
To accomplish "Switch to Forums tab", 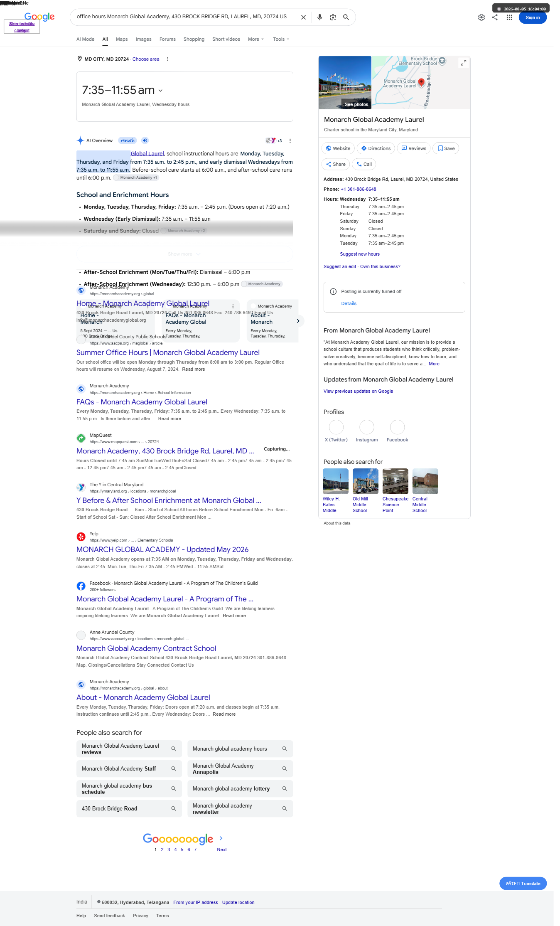I will point(167,39).
